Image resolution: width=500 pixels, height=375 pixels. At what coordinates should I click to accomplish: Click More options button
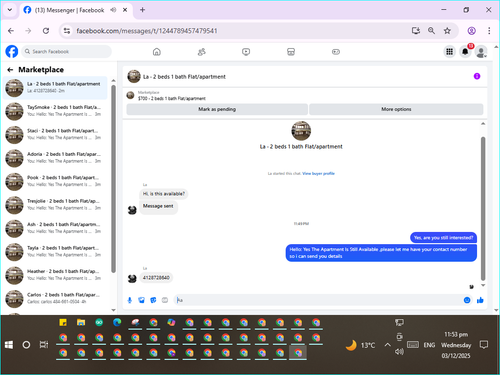pos(396,109)
